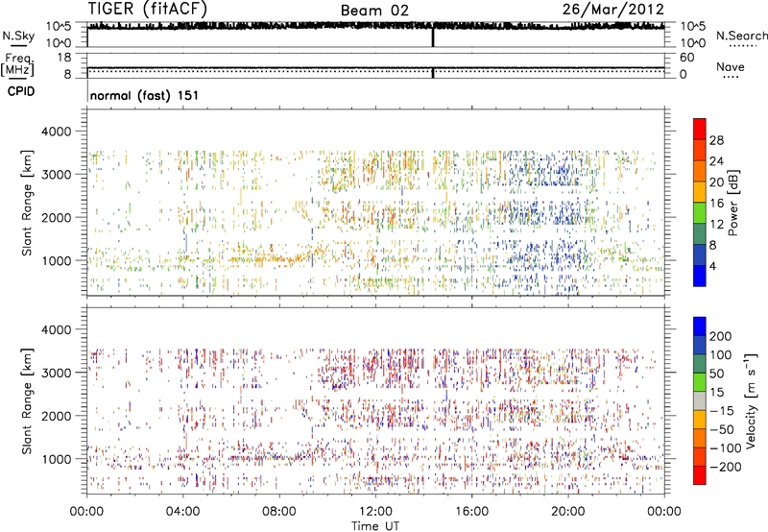Click the '20:00' time axis tick
This screenshot has width=768, height=532.
(x=567, y=512)
